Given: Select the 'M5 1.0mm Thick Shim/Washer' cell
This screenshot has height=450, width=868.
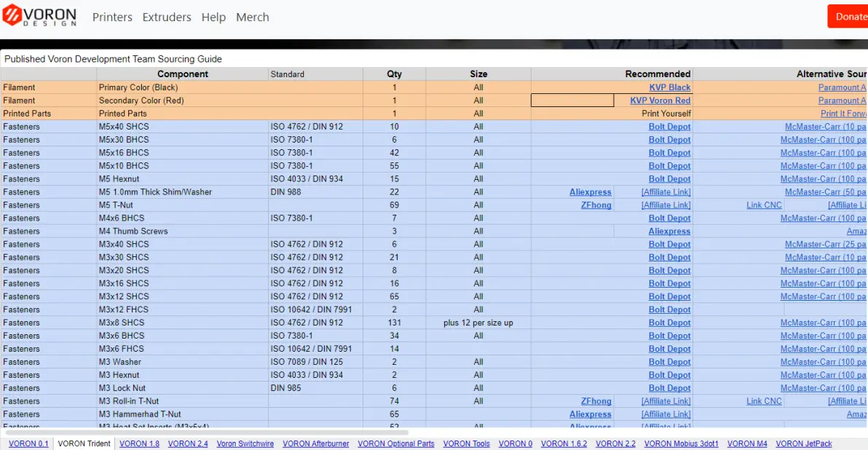Looking at the screenshot, I should 183,192.
